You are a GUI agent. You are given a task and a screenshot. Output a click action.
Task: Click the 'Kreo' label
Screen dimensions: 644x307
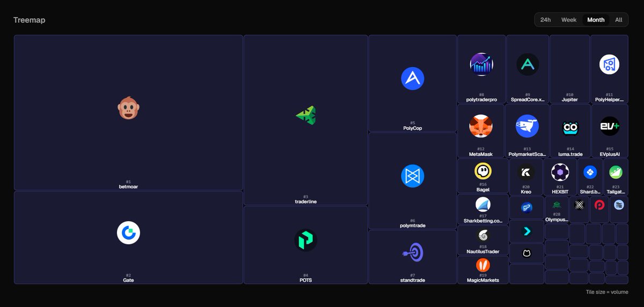tap(526, 192)
